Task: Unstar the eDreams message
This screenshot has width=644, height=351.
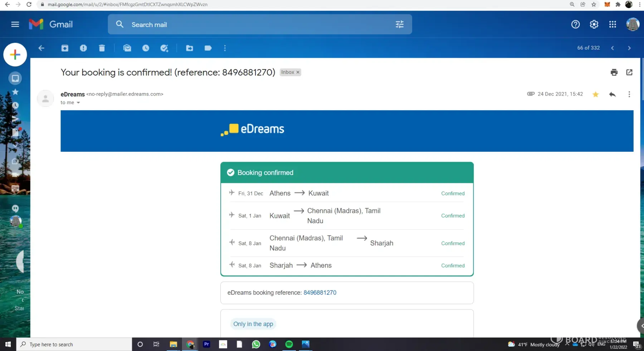Action: point(595,94)
